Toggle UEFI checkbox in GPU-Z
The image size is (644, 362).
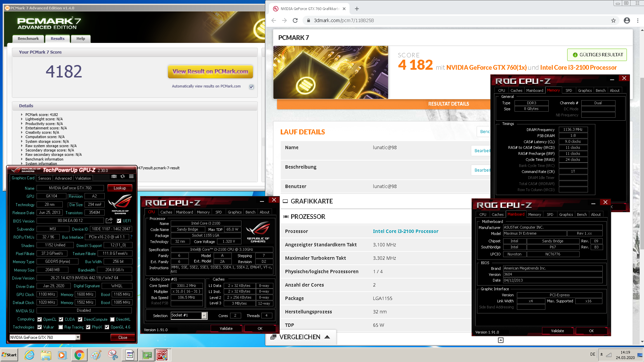click(119, 221)
